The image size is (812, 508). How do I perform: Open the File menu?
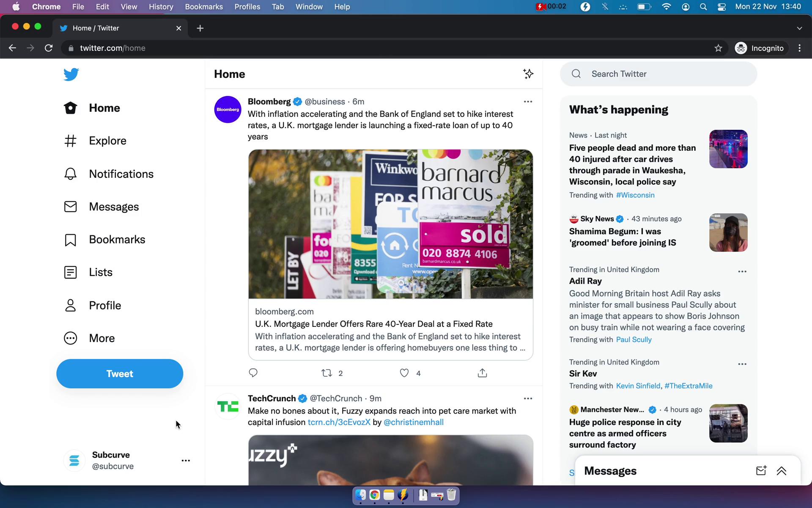(78, 7)
